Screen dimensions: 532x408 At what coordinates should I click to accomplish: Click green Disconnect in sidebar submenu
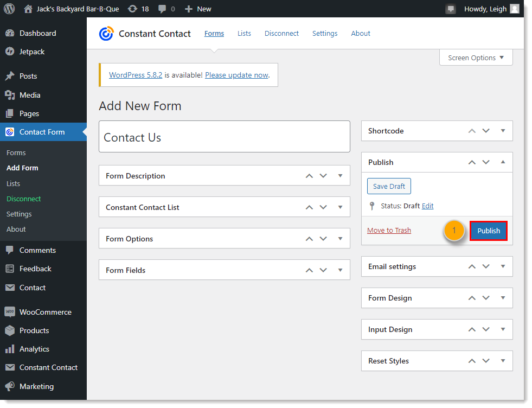(24, 199)
